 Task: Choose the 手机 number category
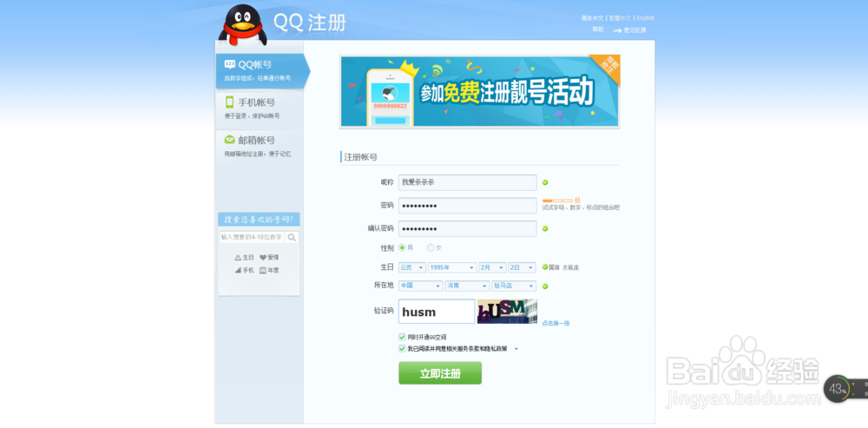tap(244, 270)
